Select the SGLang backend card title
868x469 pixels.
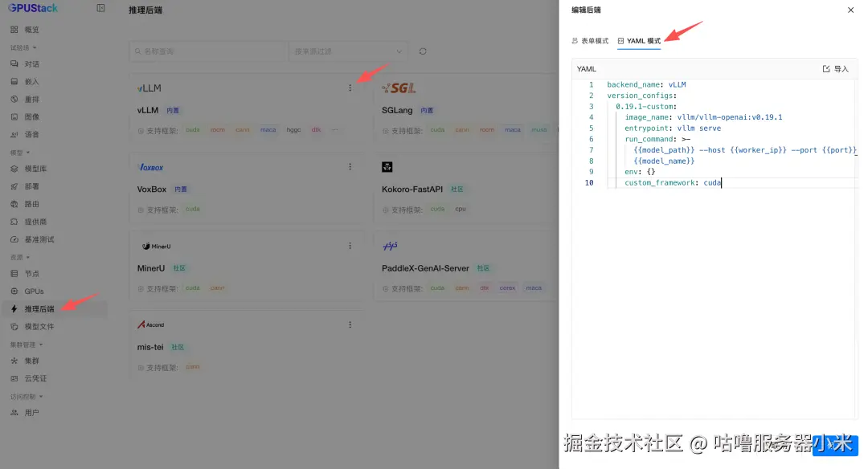397,110
